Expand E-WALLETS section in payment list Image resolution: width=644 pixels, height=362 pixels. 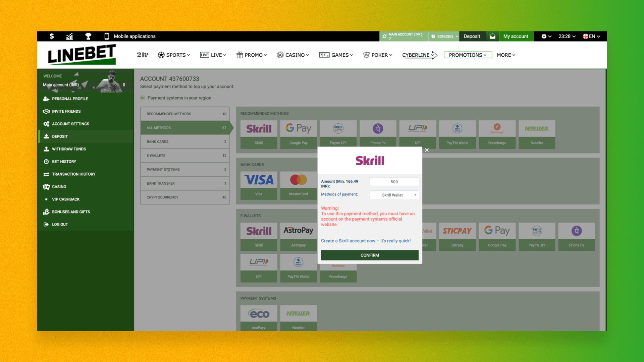coord(184,156)
